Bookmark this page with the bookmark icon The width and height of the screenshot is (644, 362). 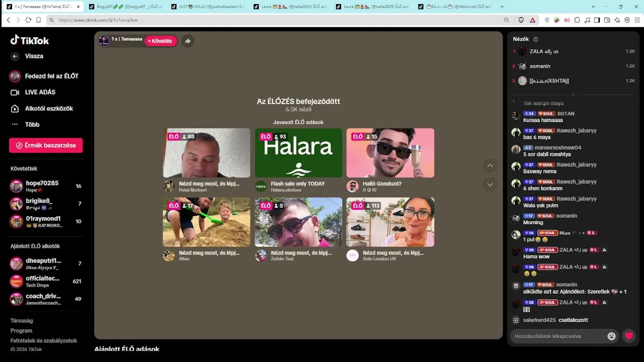coord(38,20)
